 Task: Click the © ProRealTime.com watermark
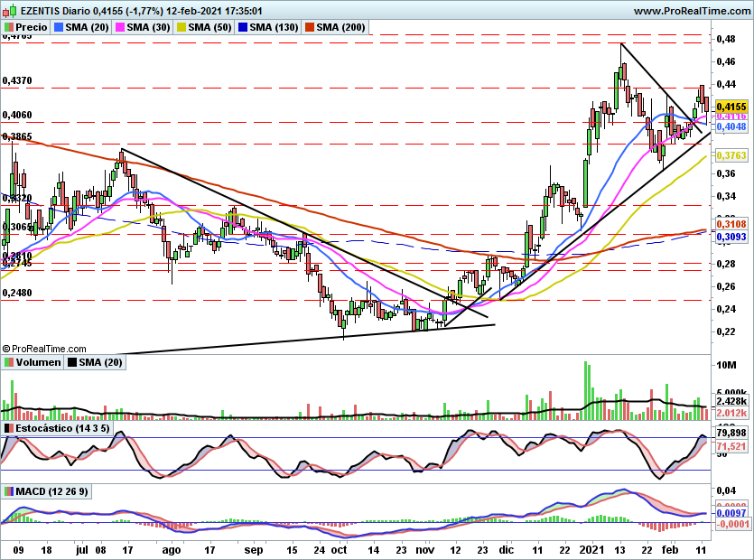(45, 348)
